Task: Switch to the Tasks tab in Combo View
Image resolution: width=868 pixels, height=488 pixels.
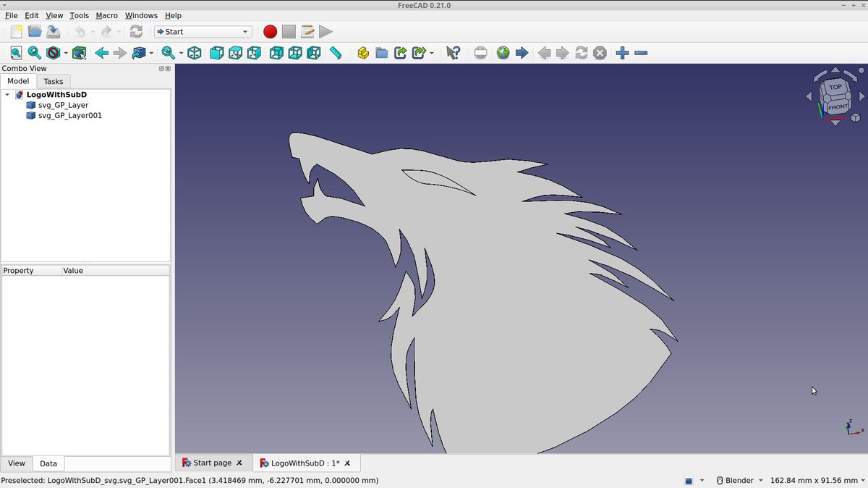Action: [53, 80]
